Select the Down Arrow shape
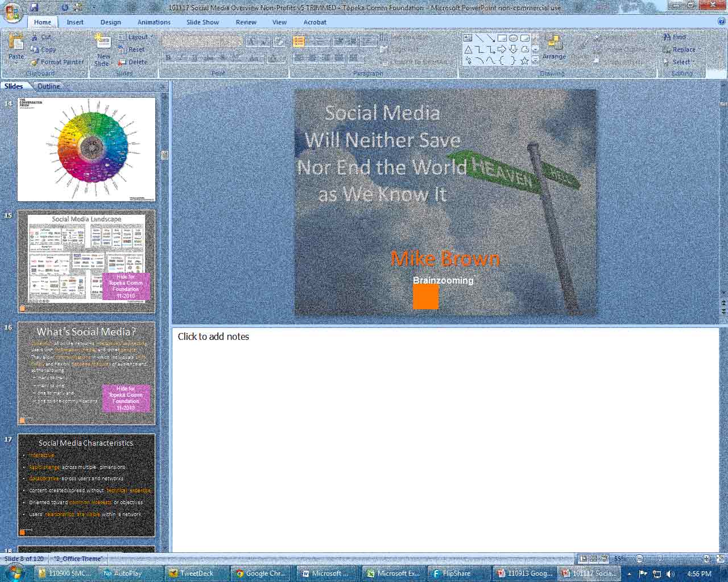728x582 pixels. [x=513, y=49]
